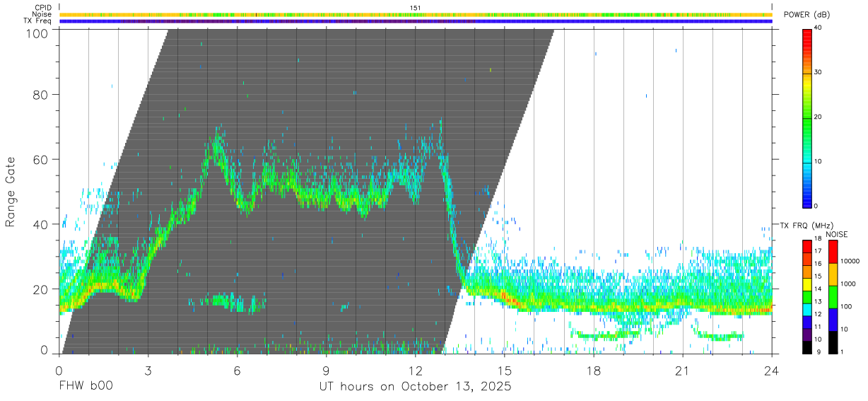Click the 30 tick on POWER scale

click(x=819, y=72)
